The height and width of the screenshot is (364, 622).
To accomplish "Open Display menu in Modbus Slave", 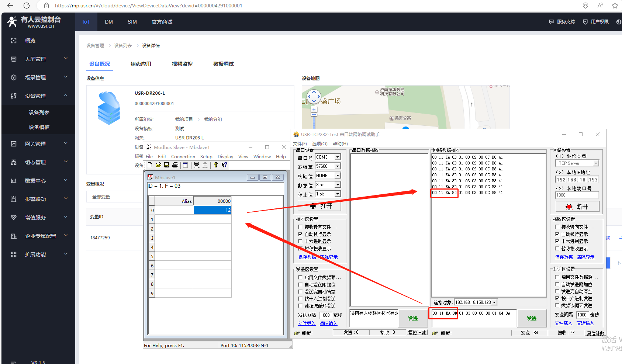I will click(225, 157).
